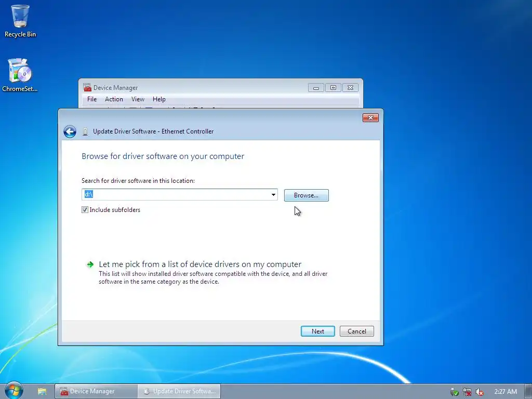Open the View menu in Device Manager
This screenshot has width=532, height=399.
(x=138, y=99)
